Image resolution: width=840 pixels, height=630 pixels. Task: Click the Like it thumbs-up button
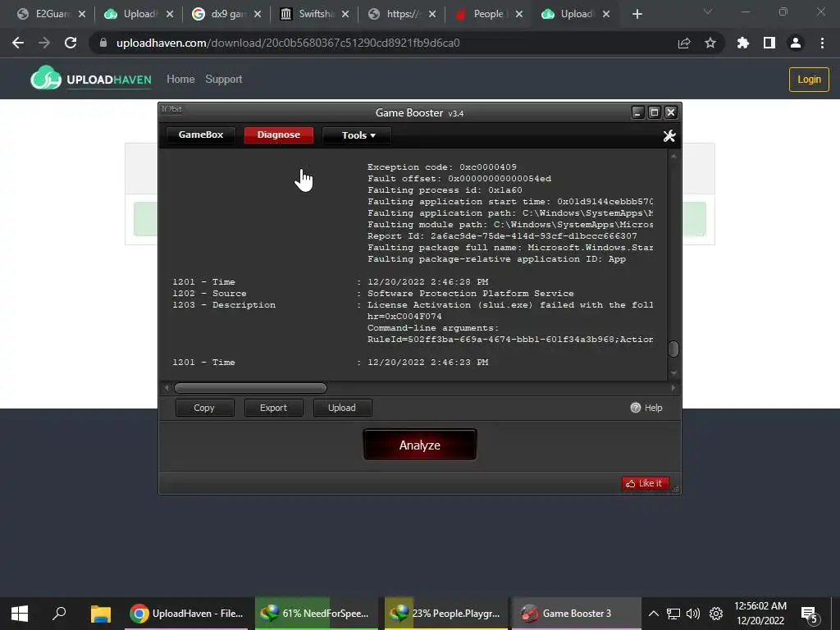(x=645, y=483)
